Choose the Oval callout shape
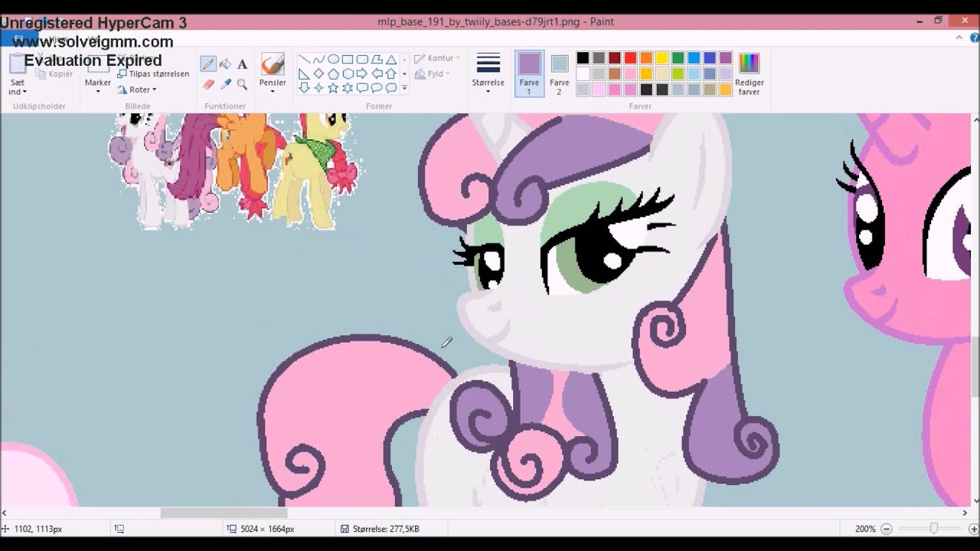The height and width of the screenshot is (551, 980). [377, 88]
